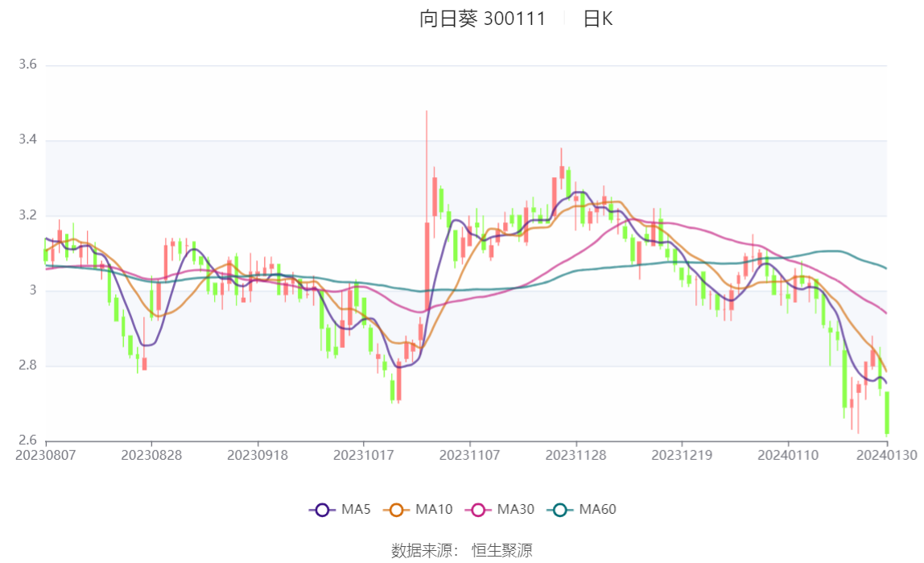Image resolution: width=924 pixels, height=563 pixels.
Task: Click the 20231107 date axis label
Action: coord(469,455)
